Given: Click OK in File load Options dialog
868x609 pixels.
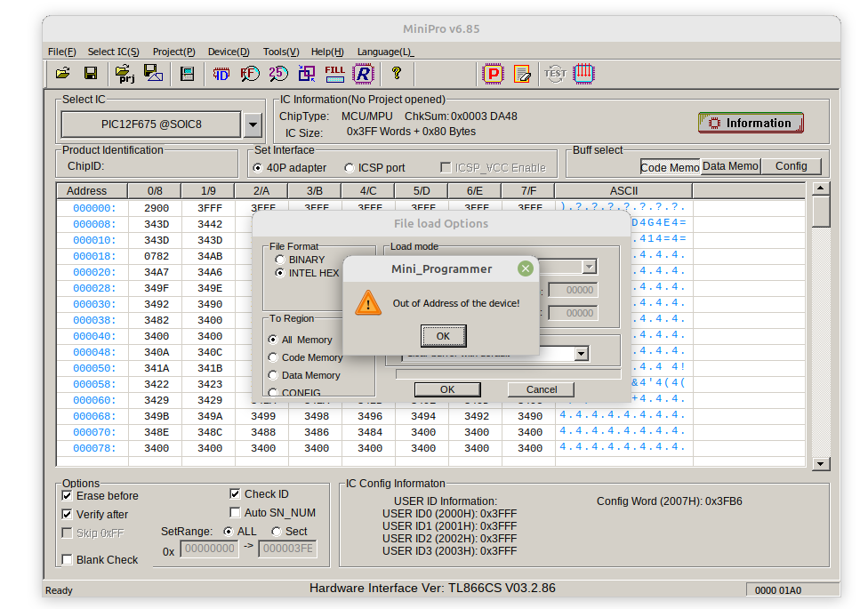Looking at the screenshot, I should tap(447, 389).
